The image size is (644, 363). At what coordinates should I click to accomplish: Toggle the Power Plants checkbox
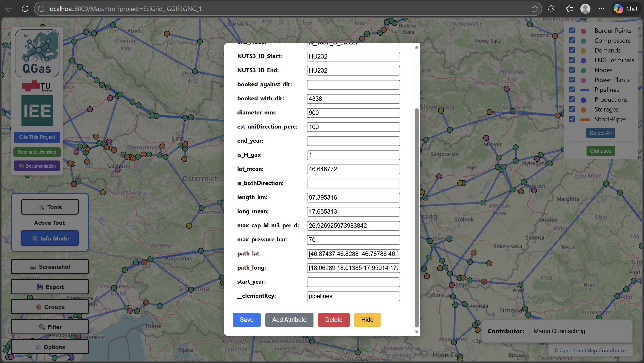click(572, 79)
